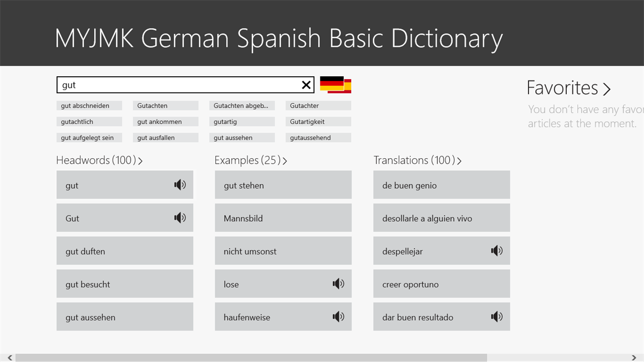Select the suggestion "gut abschneiden"
The width and height of the screenshot is (644, 362).
pyautogui.click(x=89, y=105)
